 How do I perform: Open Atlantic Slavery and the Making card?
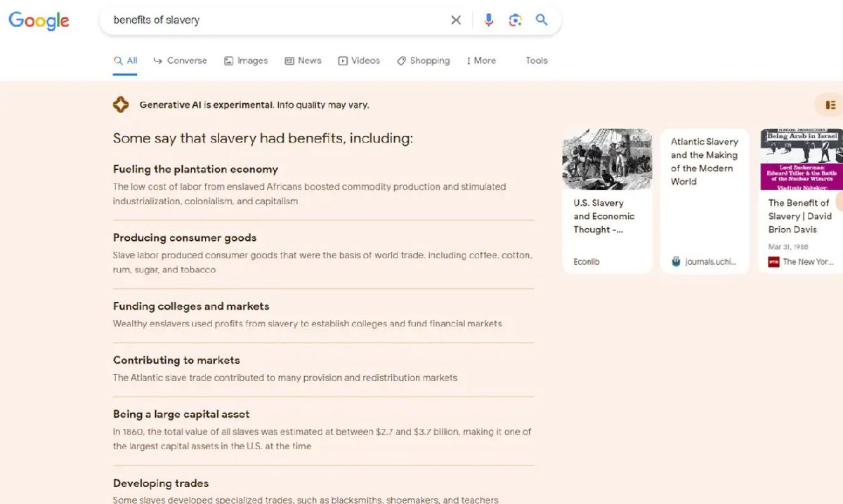coord(704,161)
